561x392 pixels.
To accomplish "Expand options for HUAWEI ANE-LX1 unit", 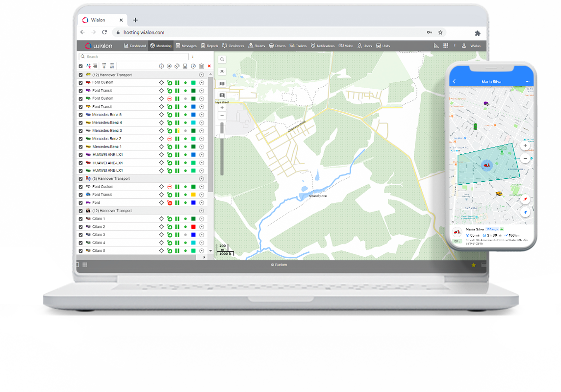I will [201, 154].
